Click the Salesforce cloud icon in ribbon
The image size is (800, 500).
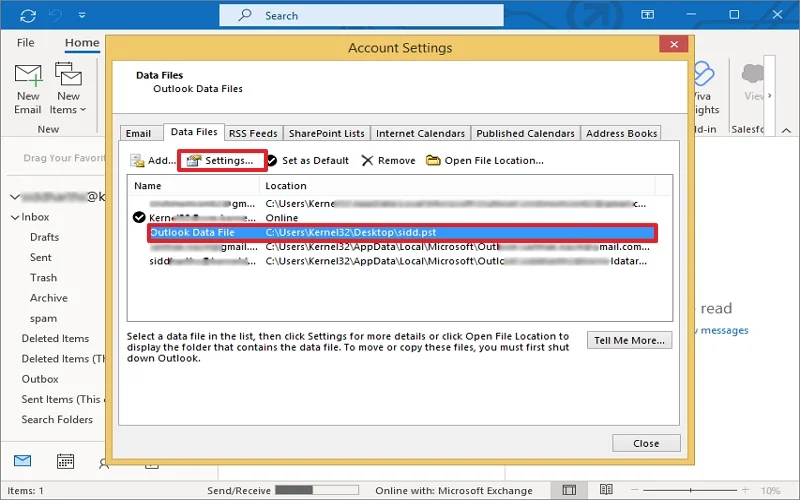tap(752, 74)
